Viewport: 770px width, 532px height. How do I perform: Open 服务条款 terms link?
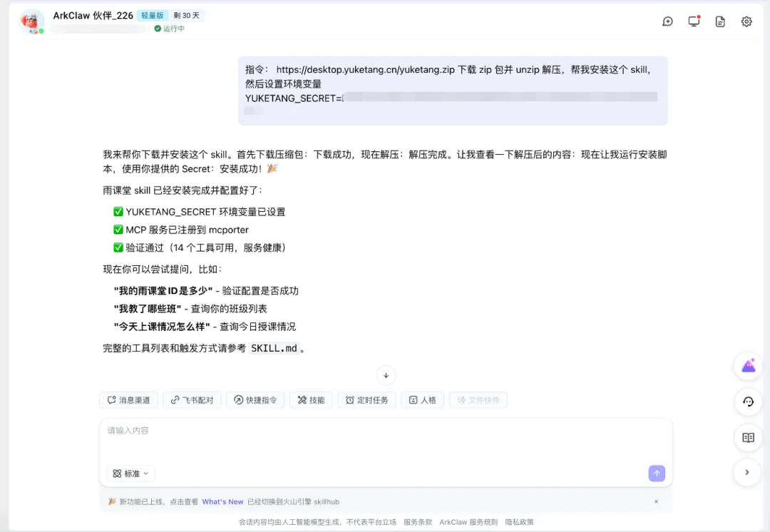(x=418, y=522)
